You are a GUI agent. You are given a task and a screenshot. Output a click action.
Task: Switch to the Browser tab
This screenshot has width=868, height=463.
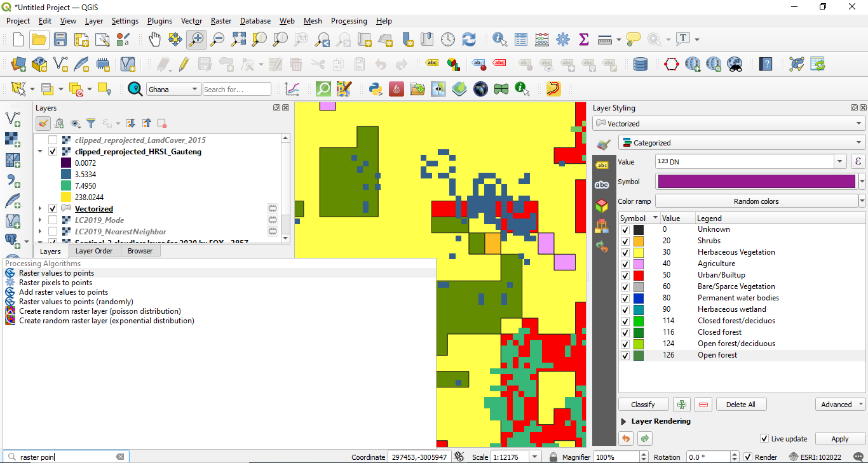point(140,251)
